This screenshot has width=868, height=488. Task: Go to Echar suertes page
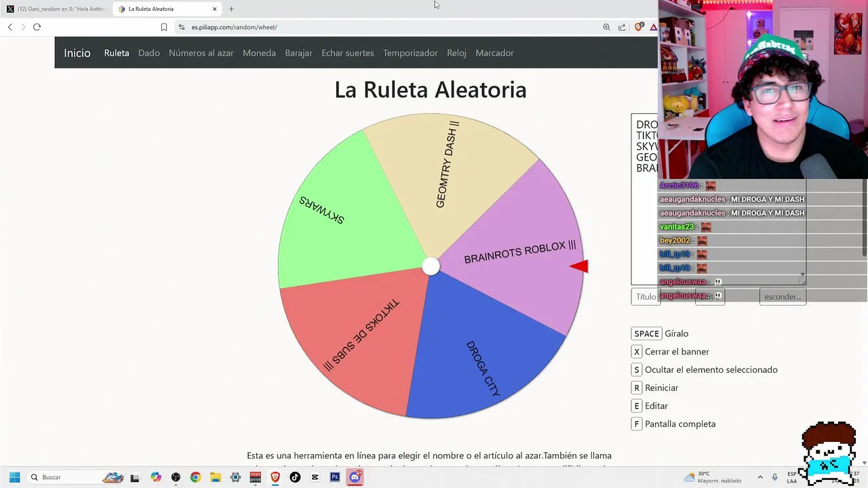click(348, 53)
